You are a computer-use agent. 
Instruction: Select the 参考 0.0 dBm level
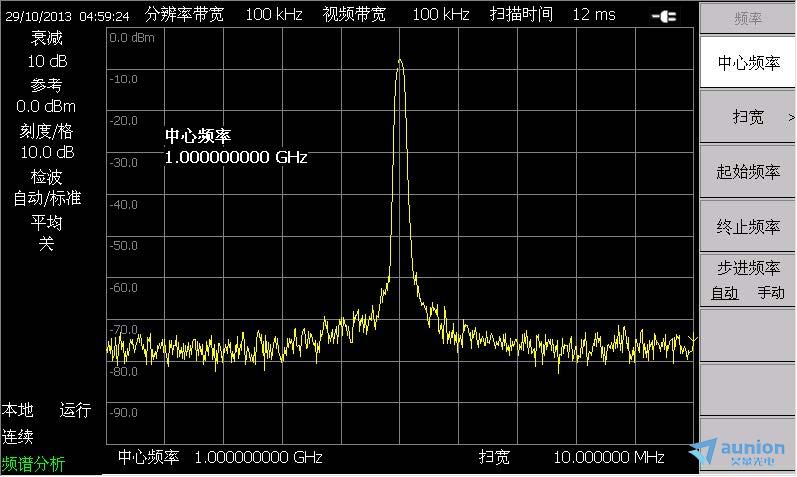pos(46,96)
